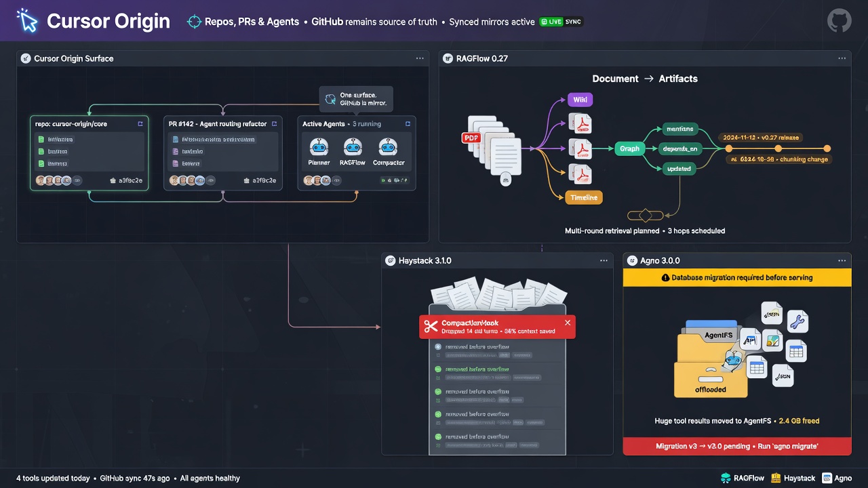Toggle the LIVE SYNC badge
The height and width of the screenshot is (488, 868).
coord(561,22)
